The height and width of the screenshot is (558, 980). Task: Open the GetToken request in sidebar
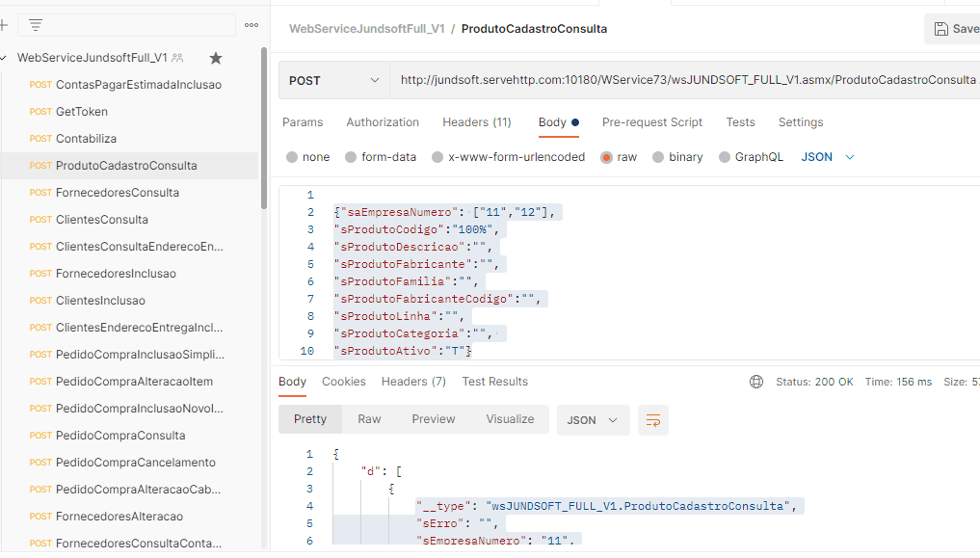pyautogui.click(x=82, y=112)
